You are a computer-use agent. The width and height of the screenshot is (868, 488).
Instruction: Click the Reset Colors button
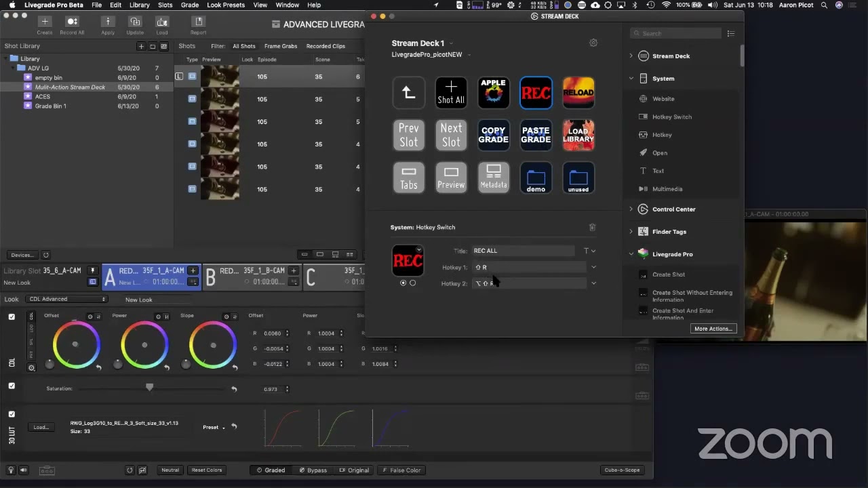point(206,470)
